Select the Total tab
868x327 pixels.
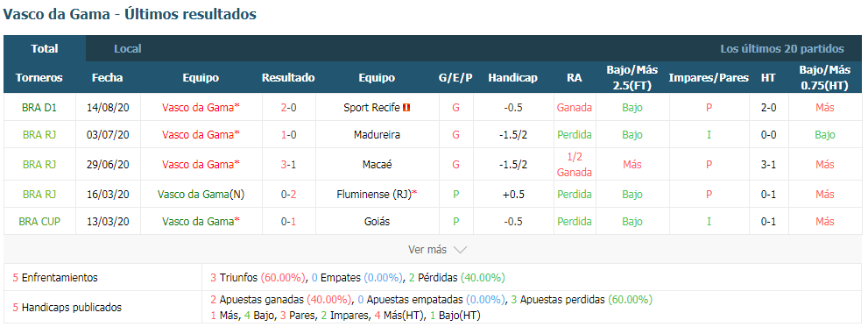pyautogui.click(x=45, y=49)
